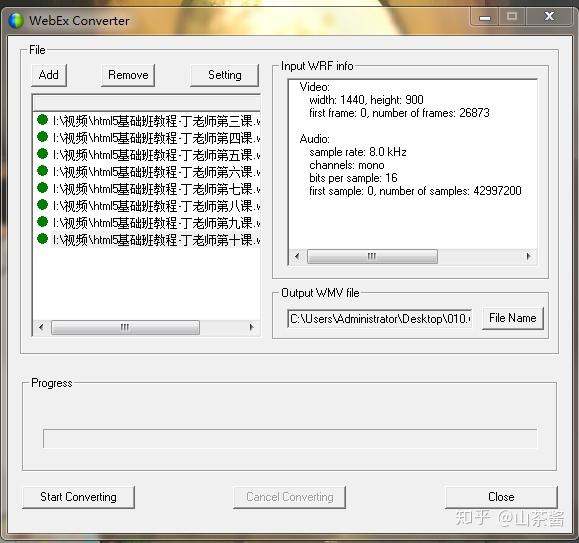Click the number of frames line

(399, 113)
